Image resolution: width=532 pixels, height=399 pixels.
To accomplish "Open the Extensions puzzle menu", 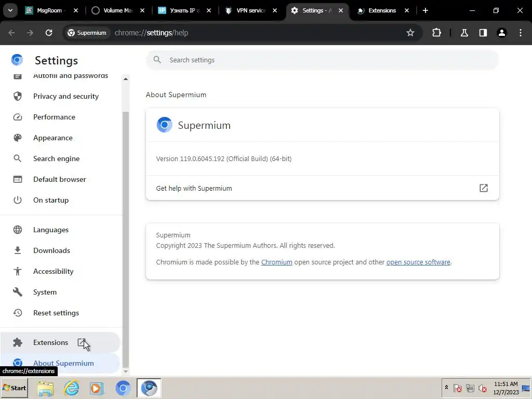I will click(436, 33).
